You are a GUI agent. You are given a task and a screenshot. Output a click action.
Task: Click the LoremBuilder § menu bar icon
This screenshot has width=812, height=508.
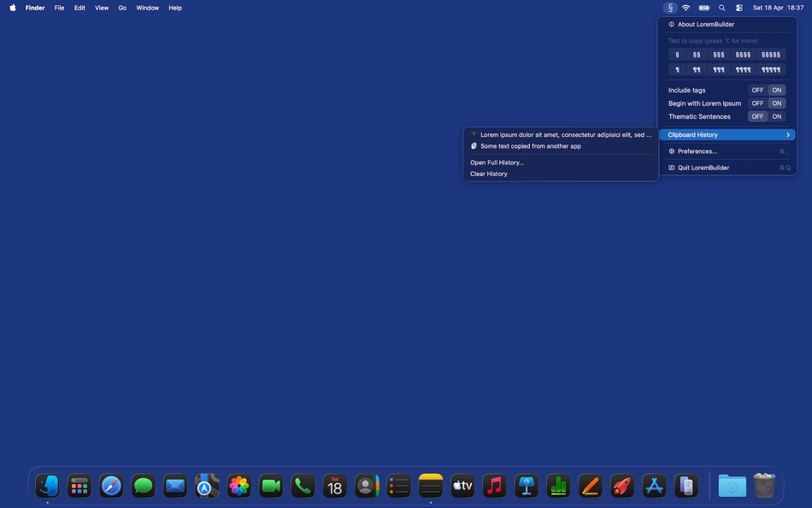click(670, 8)
